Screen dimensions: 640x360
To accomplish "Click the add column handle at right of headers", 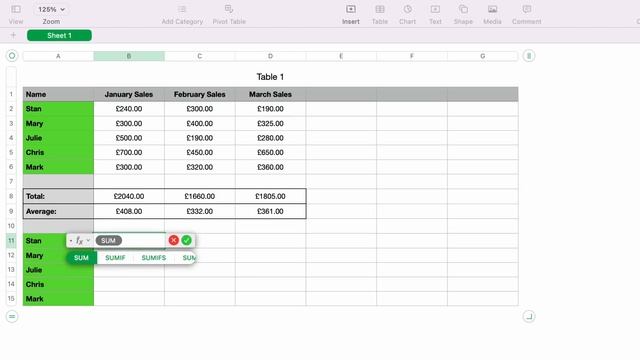I will [x=529, y=56].
